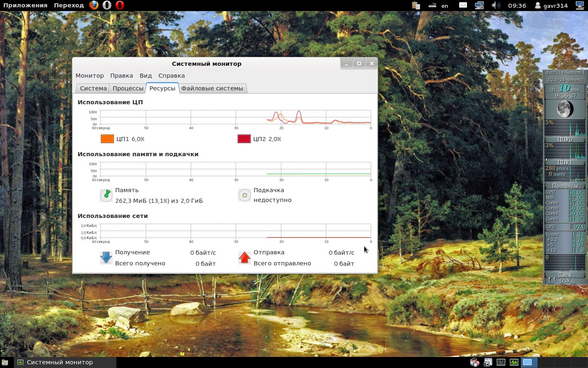Click the green system monitor icon in bottom panel
Image resolution: width=588 pixels, height=368 pixels.
514,362
